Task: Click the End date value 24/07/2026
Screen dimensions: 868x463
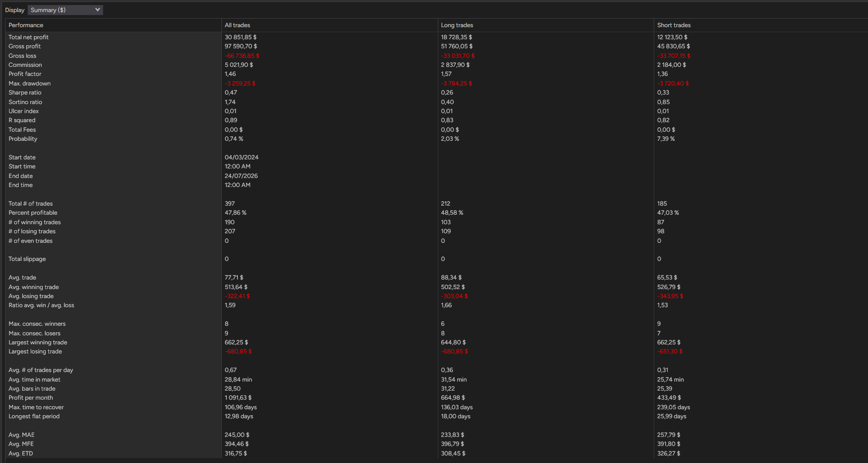Action: coord(241,176)
